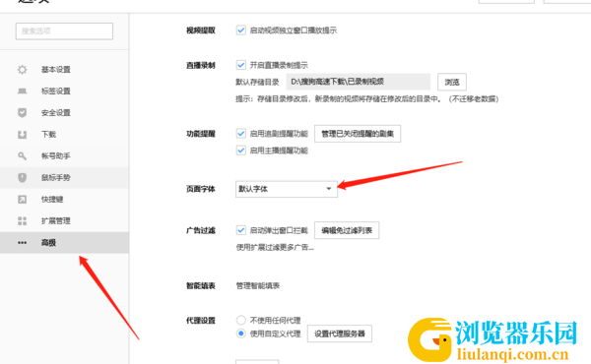Click the storage directory hint text starting 提示
This screenshot has width=591, height=364.
[x=367, y=99]
